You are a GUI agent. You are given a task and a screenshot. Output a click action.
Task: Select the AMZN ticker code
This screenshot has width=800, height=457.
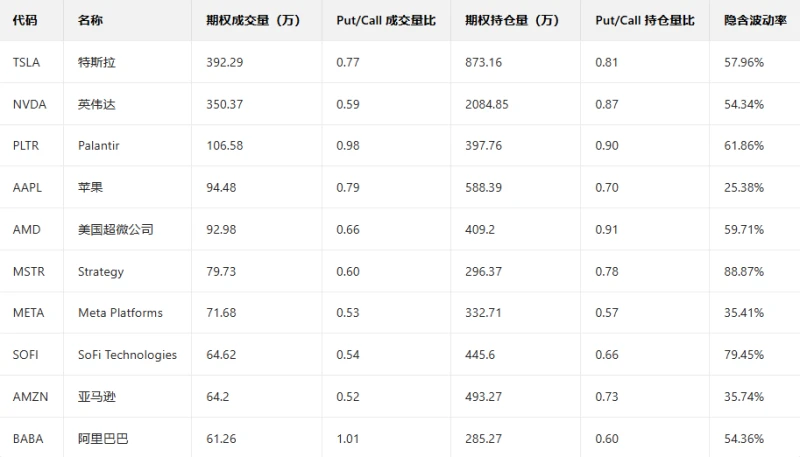29,396
